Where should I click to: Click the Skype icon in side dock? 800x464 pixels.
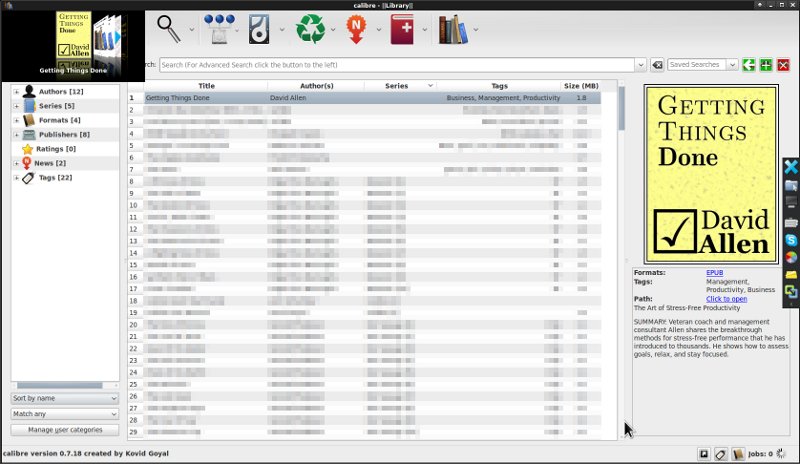coord(791,240)
